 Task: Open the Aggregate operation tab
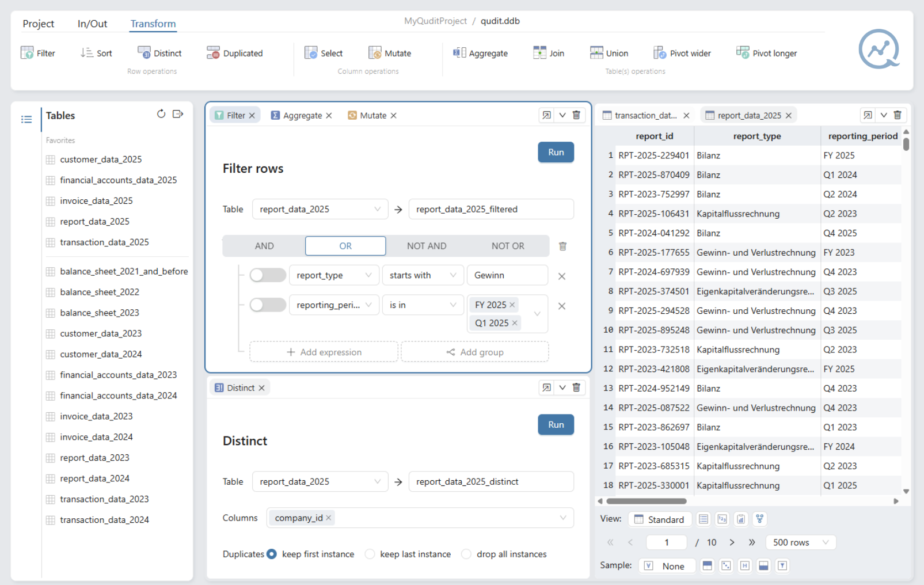pyautogui.click(x=302, y=116)
